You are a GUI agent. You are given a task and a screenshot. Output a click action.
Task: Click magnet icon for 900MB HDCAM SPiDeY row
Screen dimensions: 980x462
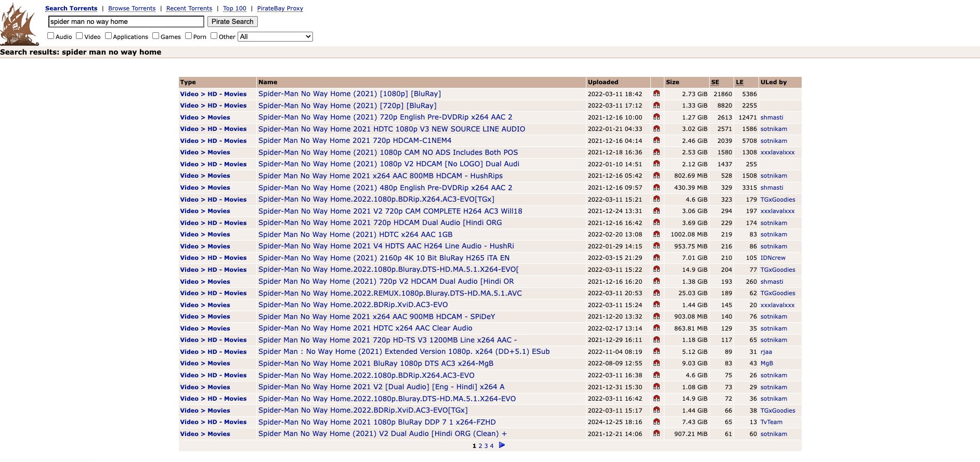pyautogui.click(x=657, y=316)
